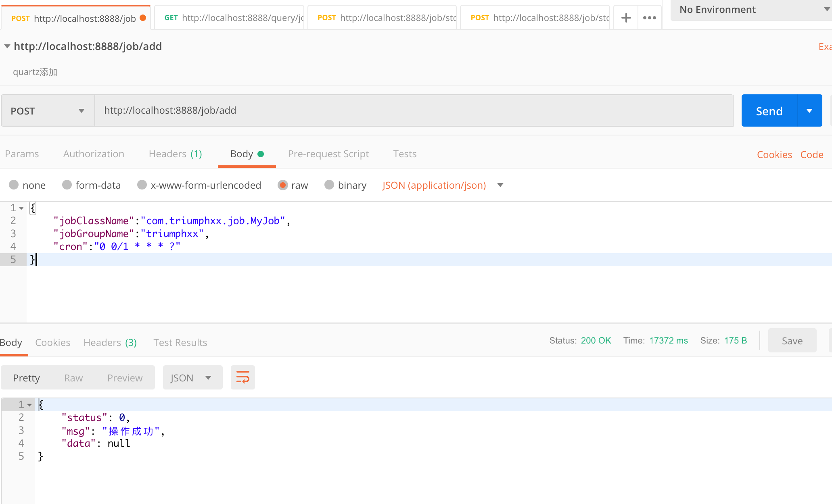Viewport: 832px width, 504px height.
Task: Fold request JSON at line 1
Action: pyautogui.click(x=22, y=208)
